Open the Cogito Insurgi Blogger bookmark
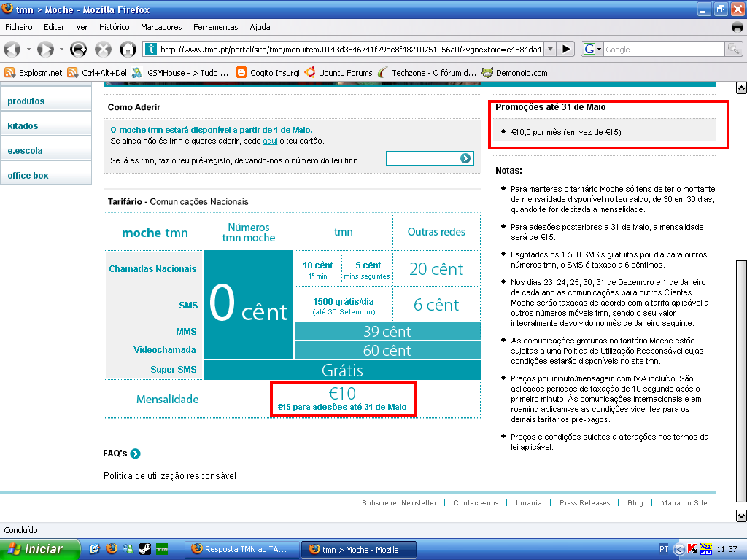 point(268,73)
